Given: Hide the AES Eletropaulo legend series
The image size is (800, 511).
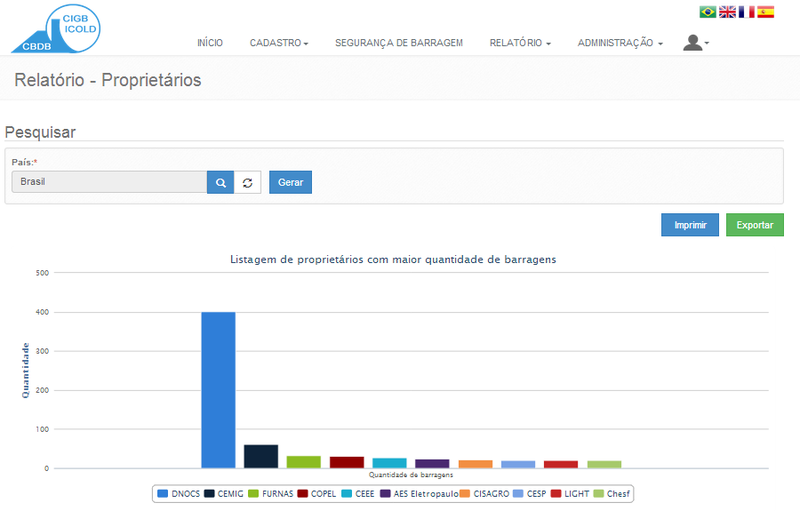Looking at the screenshot, I should 419,493.
